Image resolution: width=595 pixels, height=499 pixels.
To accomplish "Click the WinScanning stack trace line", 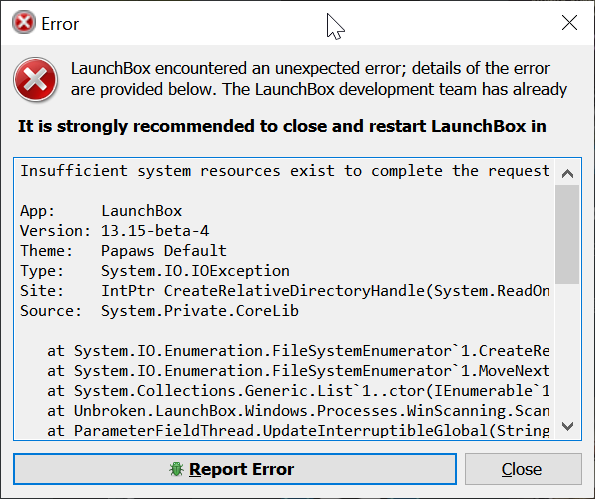I will click(298, 411).
